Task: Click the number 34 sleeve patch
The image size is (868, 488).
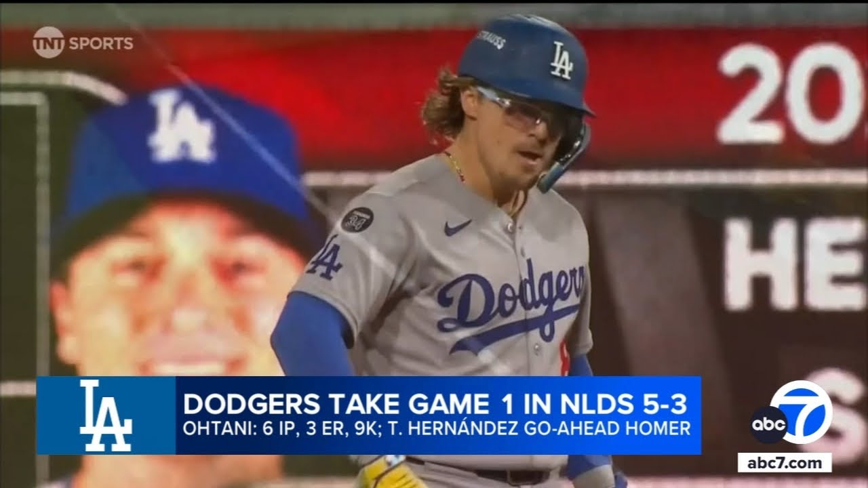Action: (x=357, y=220)
